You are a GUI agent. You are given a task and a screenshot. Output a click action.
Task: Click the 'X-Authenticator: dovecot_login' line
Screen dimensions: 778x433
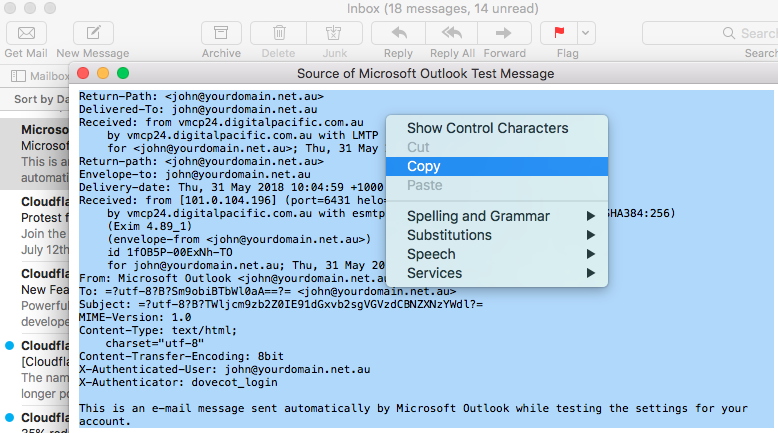178,382
